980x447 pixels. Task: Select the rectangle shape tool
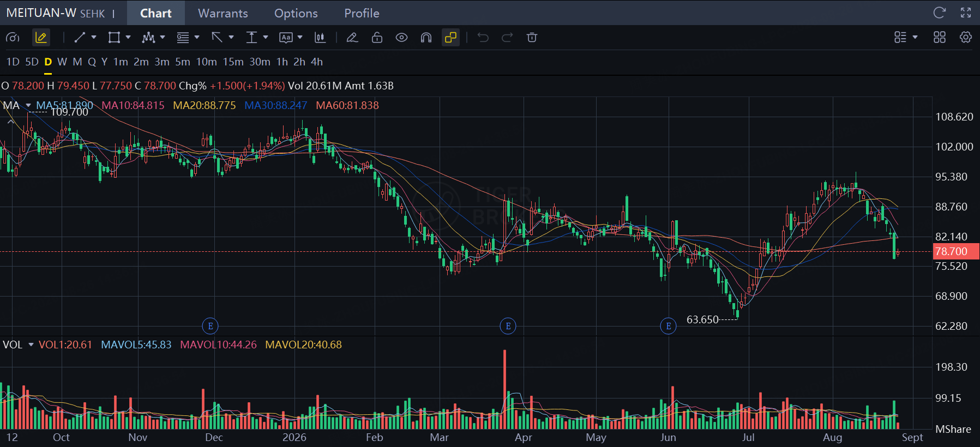tap(114, 38)
